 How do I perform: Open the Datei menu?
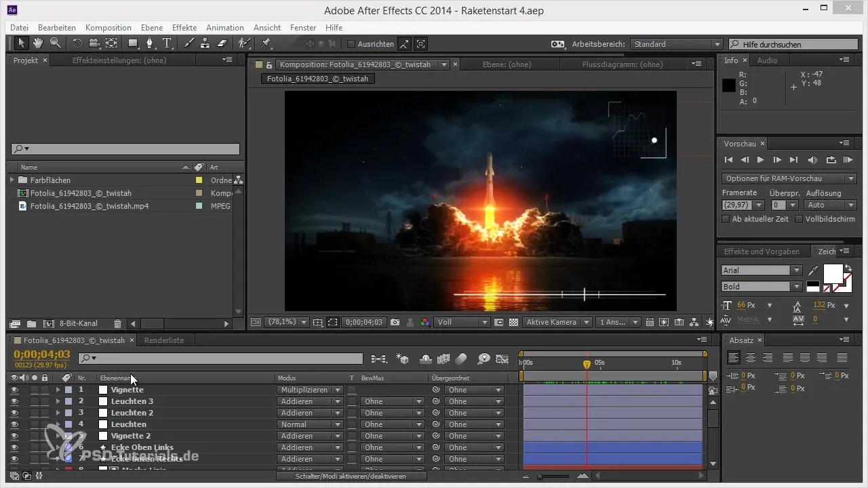point(20,28)
